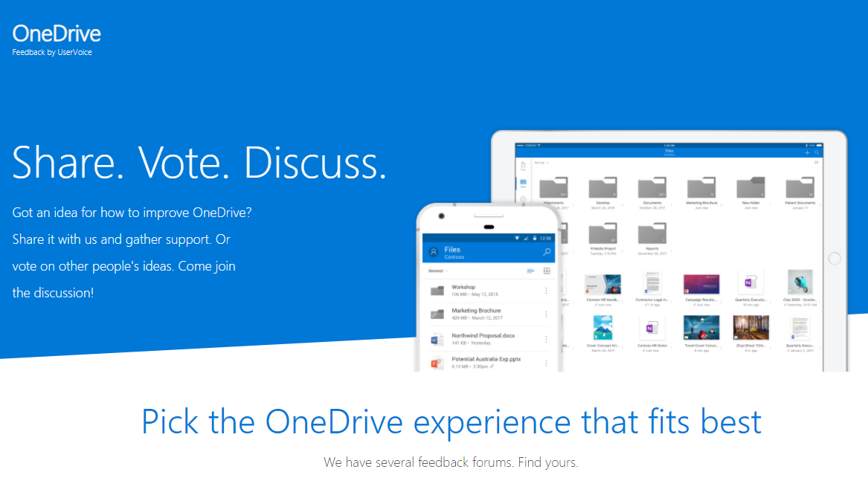Open more options for the phone's Marketing Brochure
Image resolution: width=868 pixels, height=504 pixels.
(x=546, y=314)
